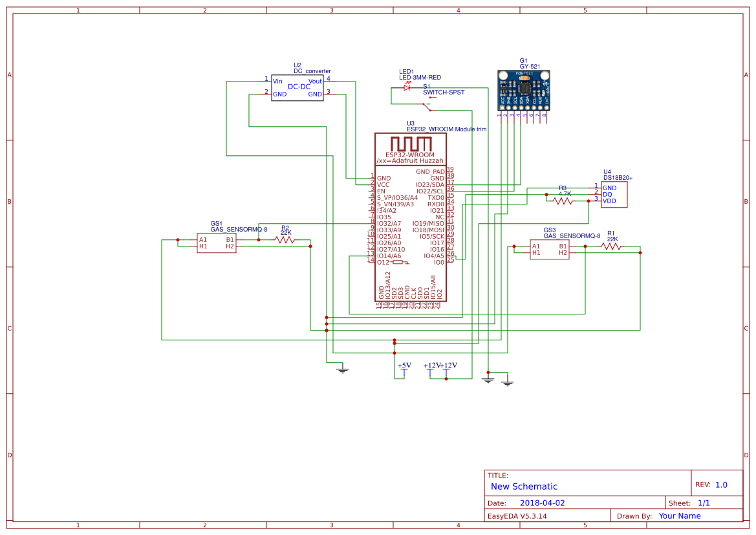756x535 pixels.
Task: Select the S_VP/IO36/A4 pin label
Action: pyautogui.click(x=397, y=198)
